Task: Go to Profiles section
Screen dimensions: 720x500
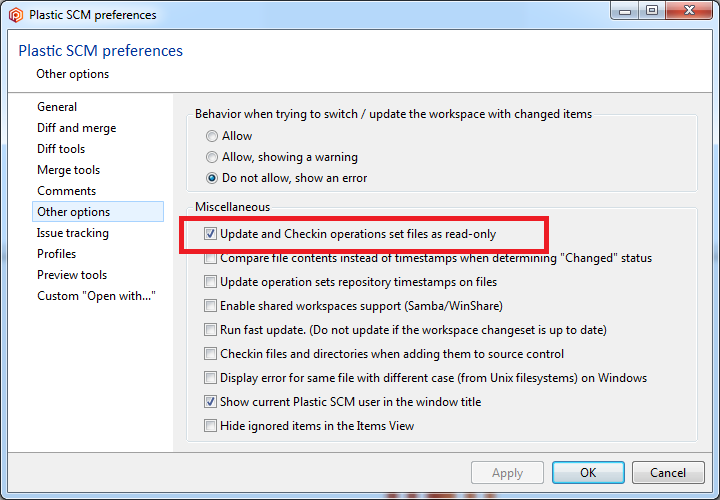Action: [x=56, y=253]
